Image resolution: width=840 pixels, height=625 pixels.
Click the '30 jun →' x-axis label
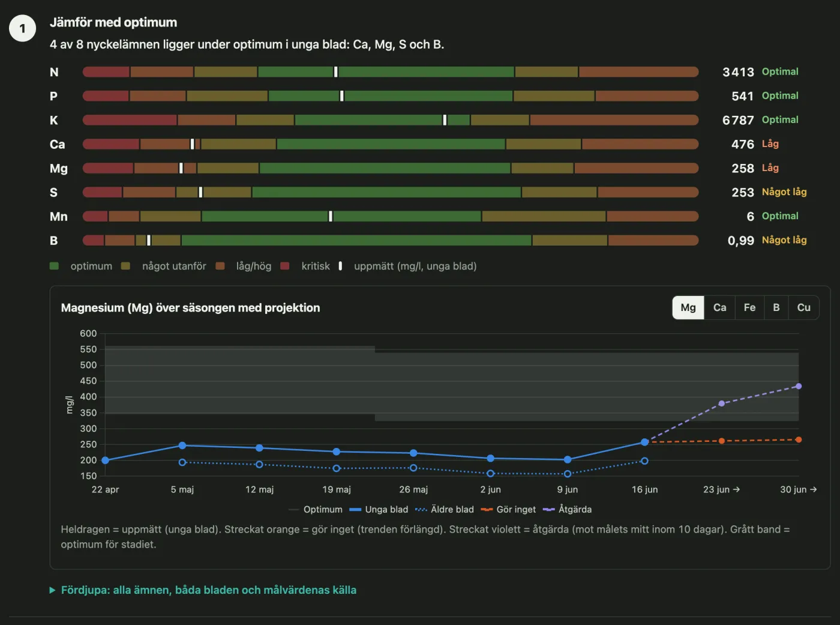(x=799, y=489)
